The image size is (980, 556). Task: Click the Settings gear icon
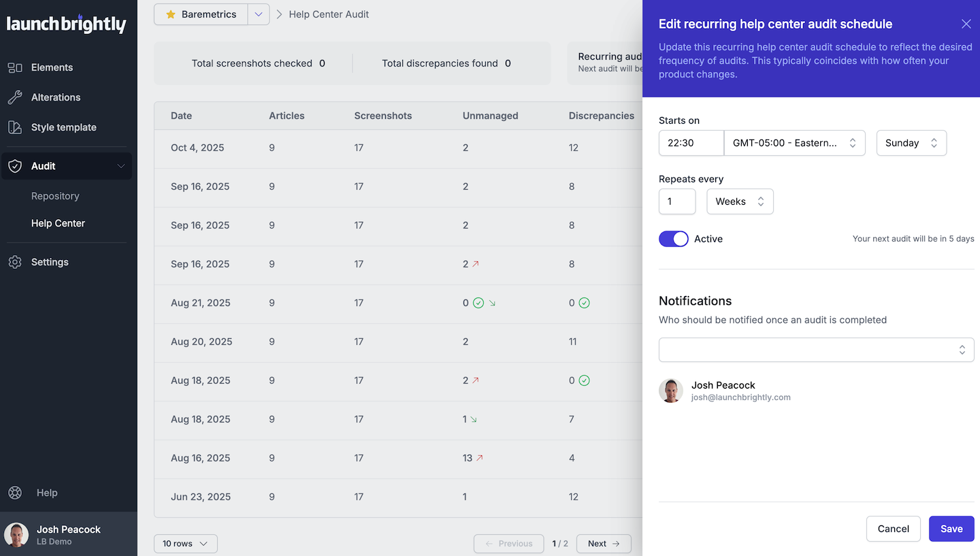[15, 262]
